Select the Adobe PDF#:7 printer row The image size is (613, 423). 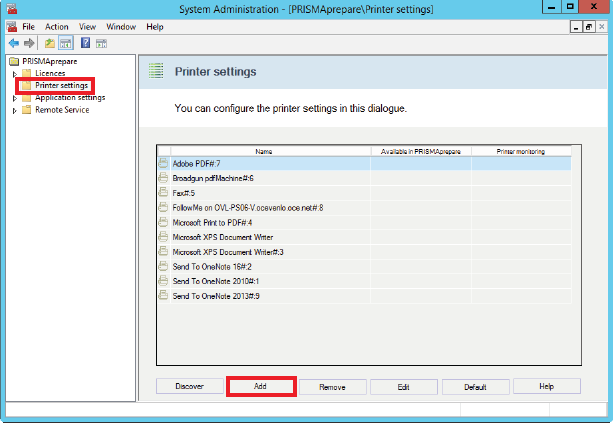click(x=364, y=163)
